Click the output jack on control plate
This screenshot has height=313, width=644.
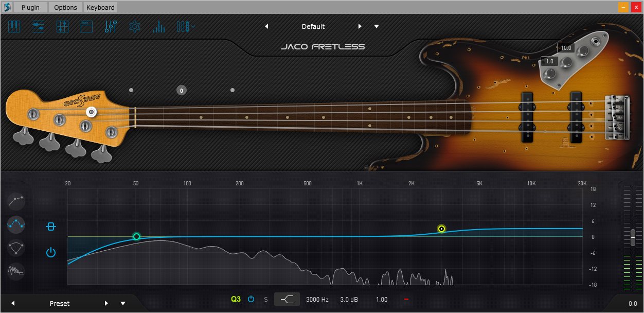coord(597,42)
